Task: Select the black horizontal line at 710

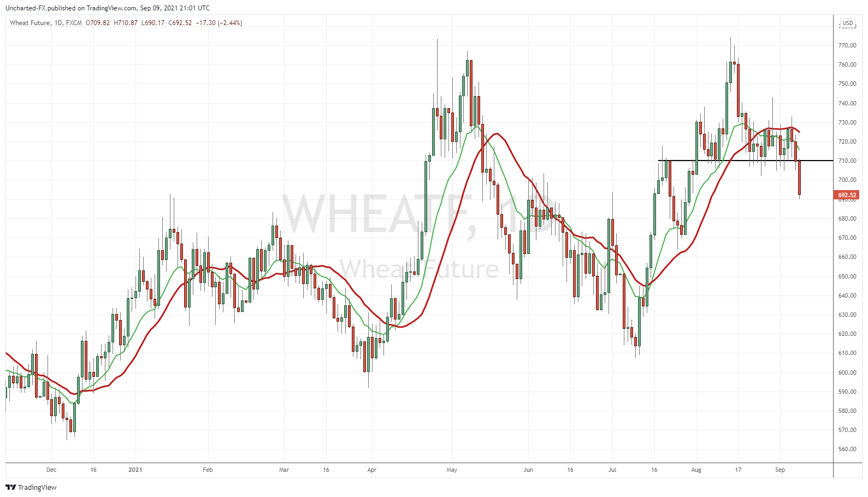Action: pyautogui.click(x=746, y=161)
